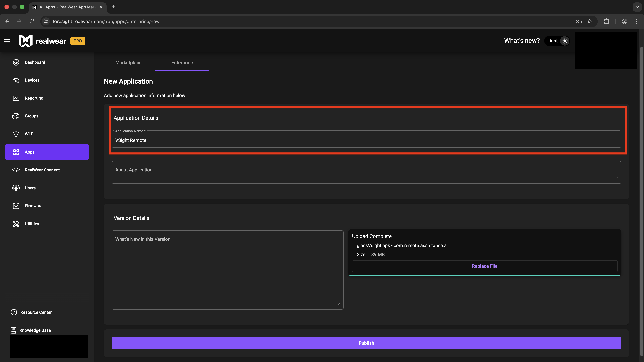Screen dimensions: 644x362
Task: Click the Resource Center question icon
Action: pos(14,312)
